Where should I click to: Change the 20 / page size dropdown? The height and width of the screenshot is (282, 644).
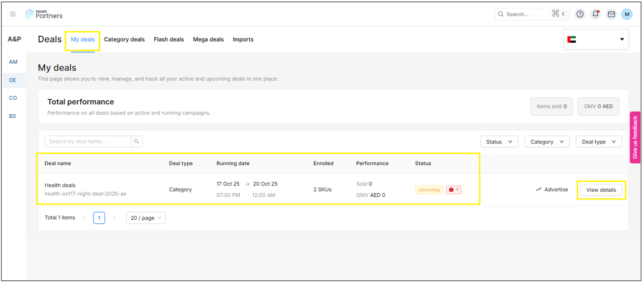[146, 218]
